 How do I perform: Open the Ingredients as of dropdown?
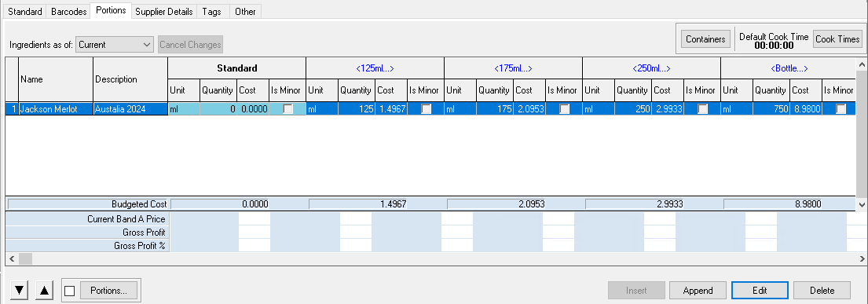click(114, 45)
